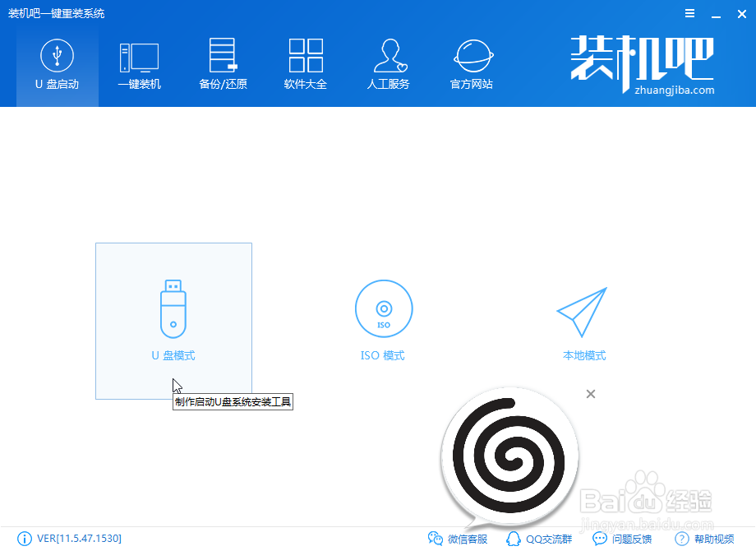Image resolution: width=756 pixels, height=551 pixels.
Task: Open 备份/还原 tab
Action: [223, 66]
